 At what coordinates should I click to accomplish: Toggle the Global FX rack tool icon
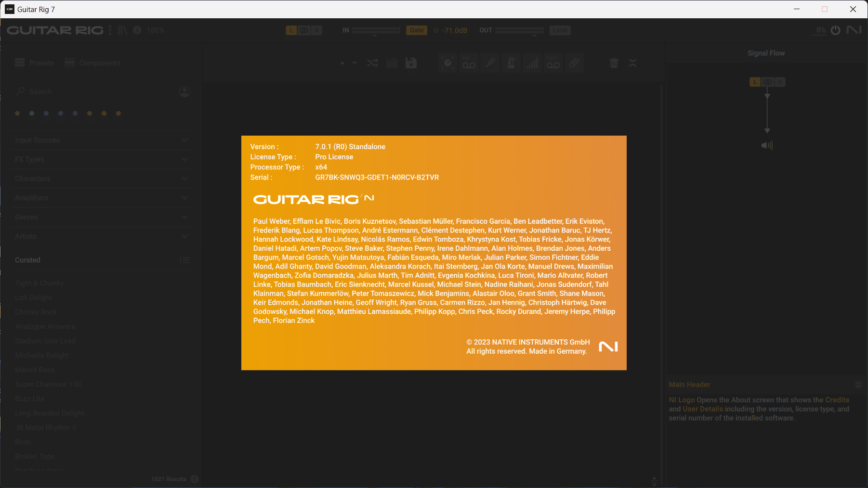(447, 63)
